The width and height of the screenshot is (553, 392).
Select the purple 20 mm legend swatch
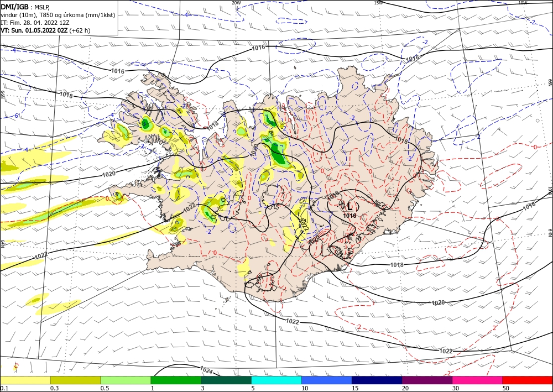427,380
